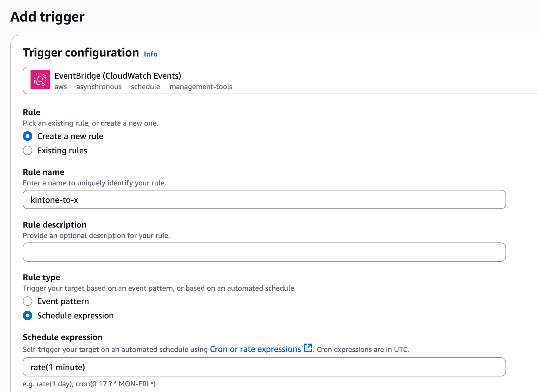Edit the schedule expression 'rate(1 minute)' field
Screen dimensions: 539x392
pyautogui.click(x=264, y=367)
